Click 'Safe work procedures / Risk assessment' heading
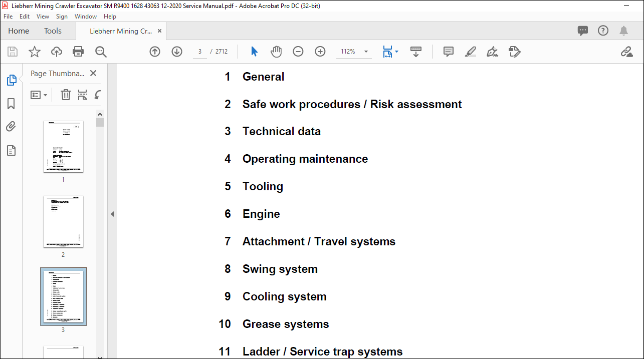Viewport: 644px width, 359px height. (x=352, y=104)
